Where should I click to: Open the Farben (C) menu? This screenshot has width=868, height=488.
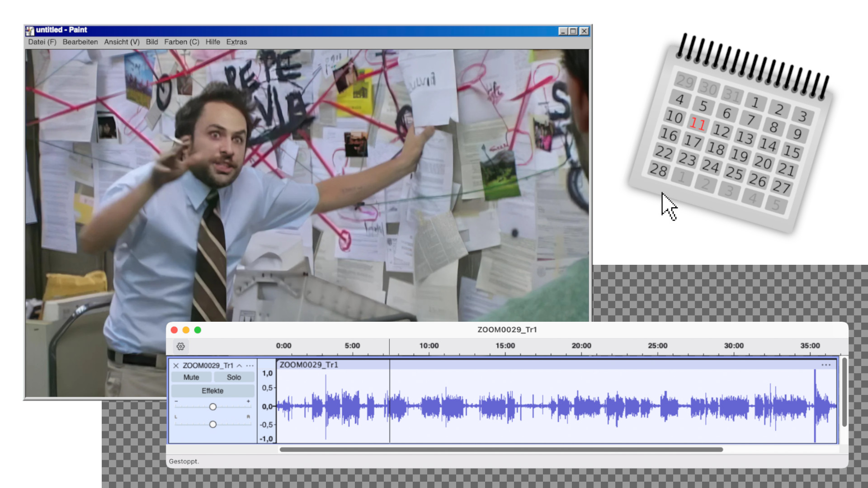pos(181,42)
